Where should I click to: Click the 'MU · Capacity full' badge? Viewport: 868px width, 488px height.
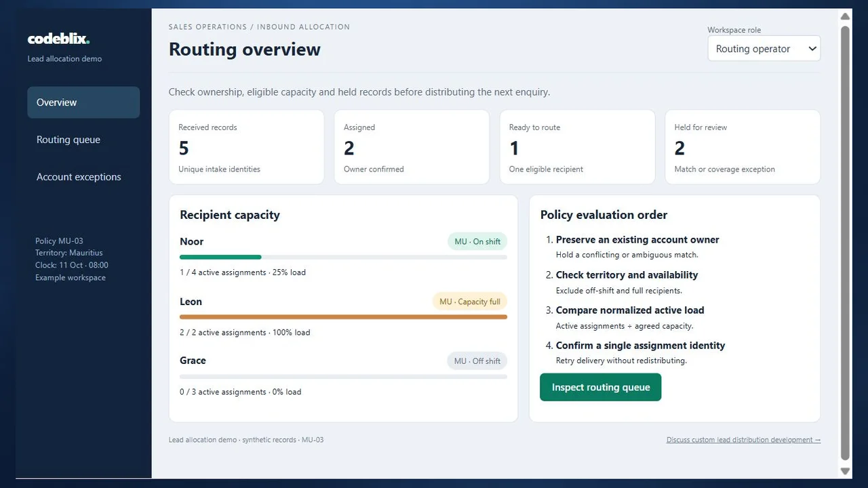(470, 302)
